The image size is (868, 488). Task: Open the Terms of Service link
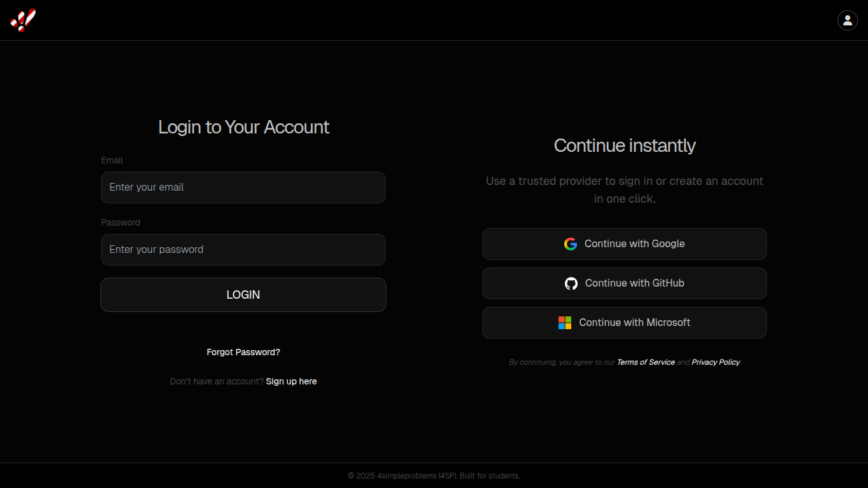tap(646, 362)
